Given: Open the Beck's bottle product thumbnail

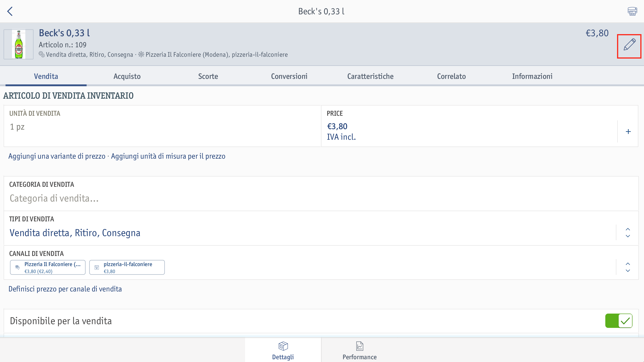Looking at the screenshot, I should pyautogui.click(x=18, y=44).
